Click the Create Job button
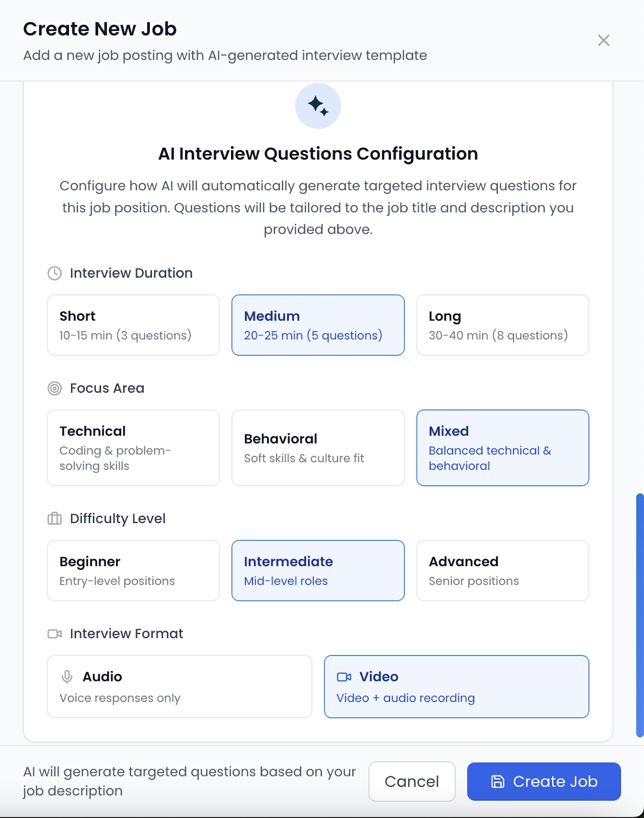The height and width of the screenshot is (818, 644). click(x=544, y=781)
